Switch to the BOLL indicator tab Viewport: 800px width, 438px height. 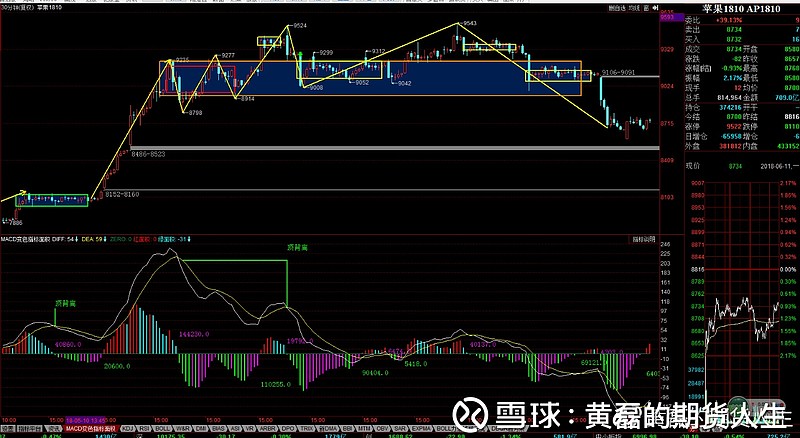(x=162, y=428)
